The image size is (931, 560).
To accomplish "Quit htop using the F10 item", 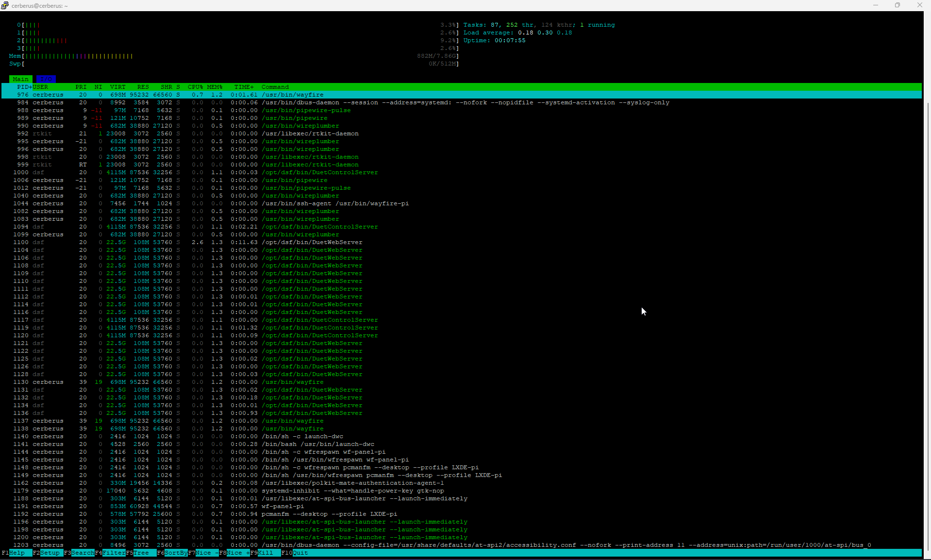I will click(x=295, y=553).
